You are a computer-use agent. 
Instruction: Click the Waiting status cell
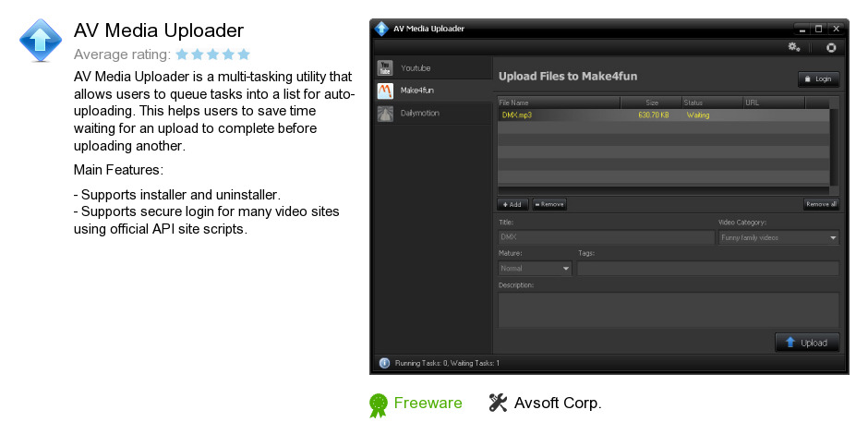click(697, 115)
